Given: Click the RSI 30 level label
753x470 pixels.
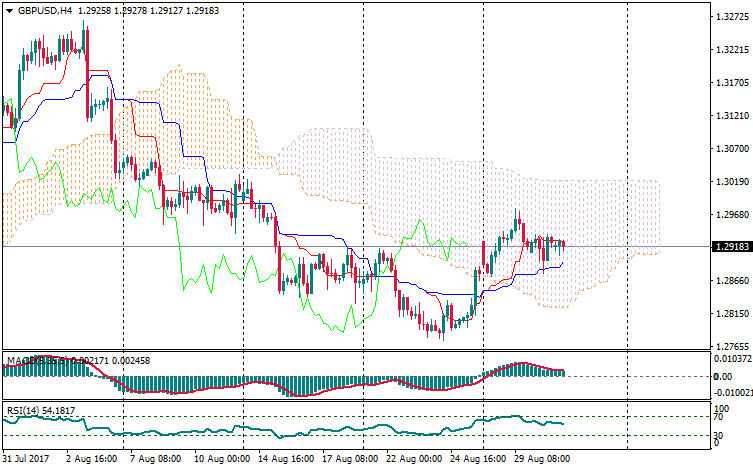Looking at the screenshot, I should pos(717,435).
